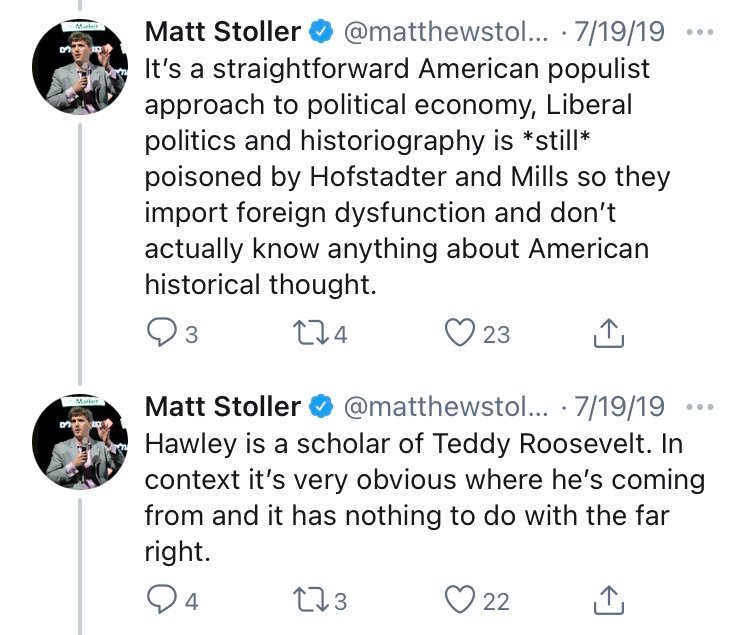Open Matt Stoller's name in first tweet
750x635 pixels.
tap(223, 32)
